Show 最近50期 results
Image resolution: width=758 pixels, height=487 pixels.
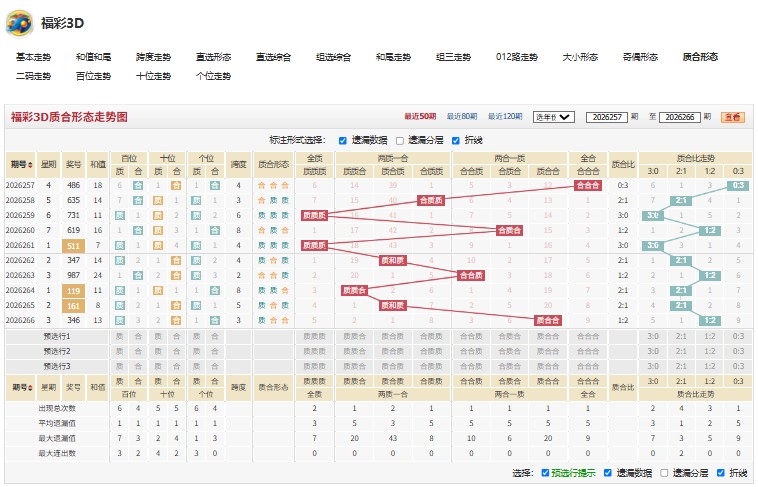pos(420,117)
